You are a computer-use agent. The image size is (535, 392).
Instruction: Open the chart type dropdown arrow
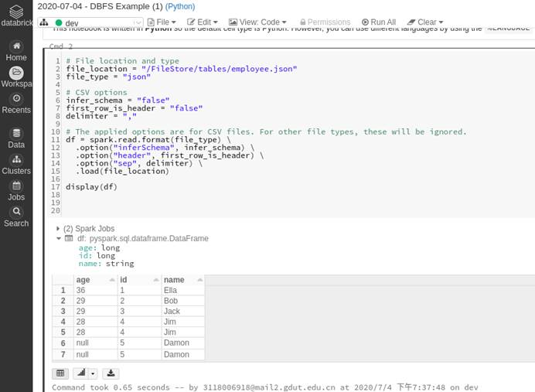pyautogui.click(x=93, y=373)
